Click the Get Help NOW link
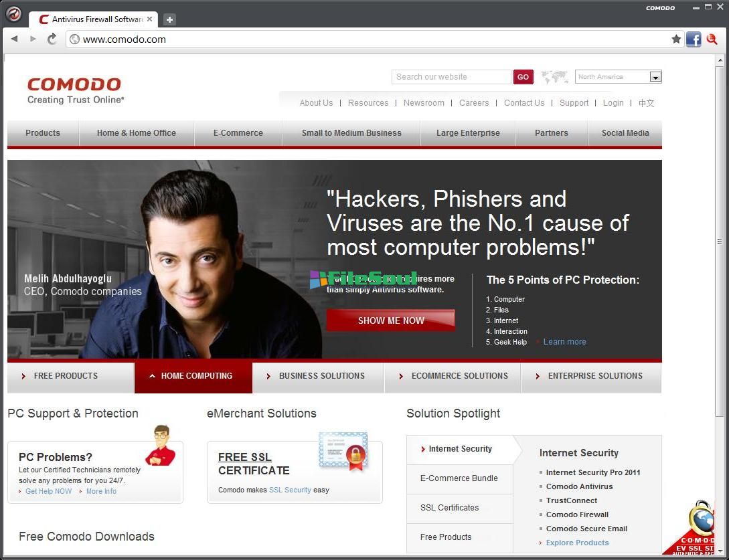 (48, 491)
